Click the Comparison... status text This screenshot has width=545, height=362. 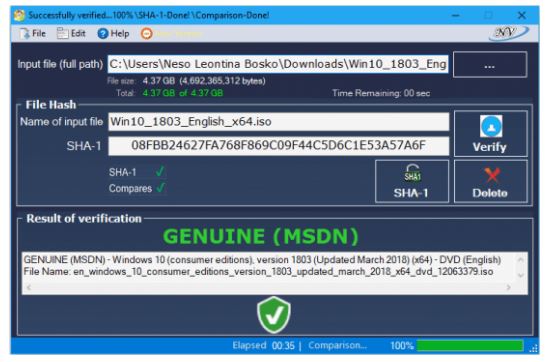[x=337, y=345]
